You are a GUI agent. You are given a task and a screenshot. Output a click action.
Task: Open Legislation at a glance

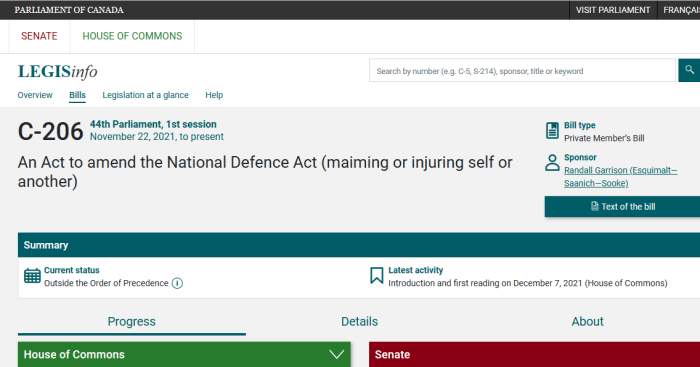[146, 95]
